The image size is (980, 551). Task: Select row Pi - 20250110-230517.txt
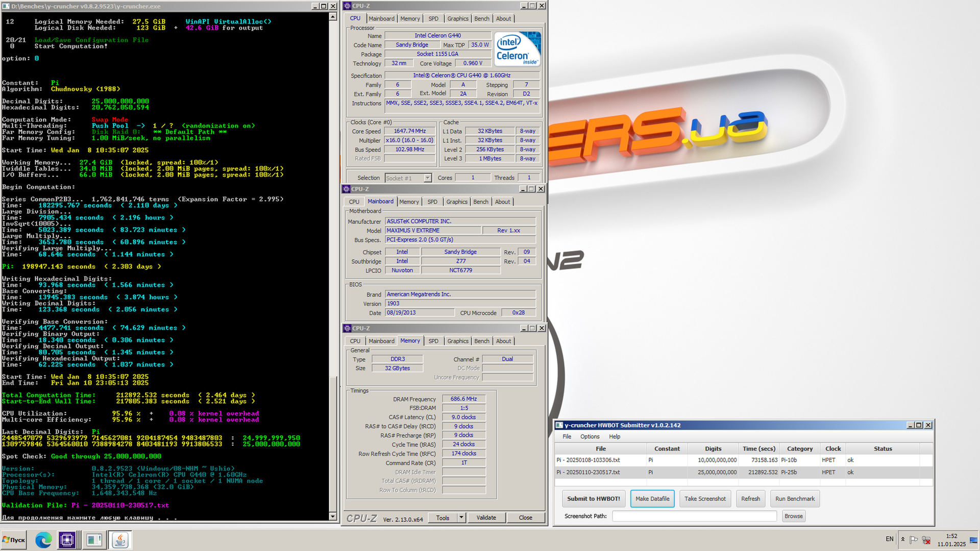point(744,472)
